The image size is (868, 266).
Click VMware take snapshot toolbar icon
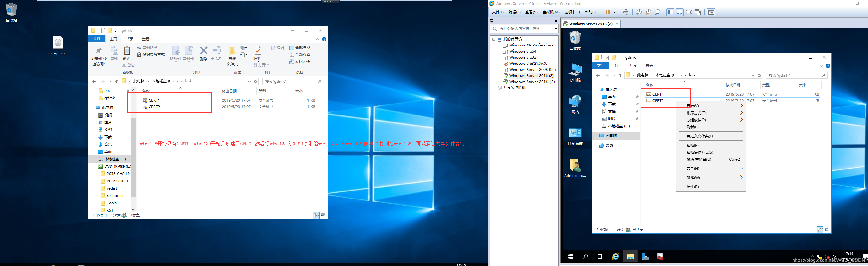(x=639, y=12)
